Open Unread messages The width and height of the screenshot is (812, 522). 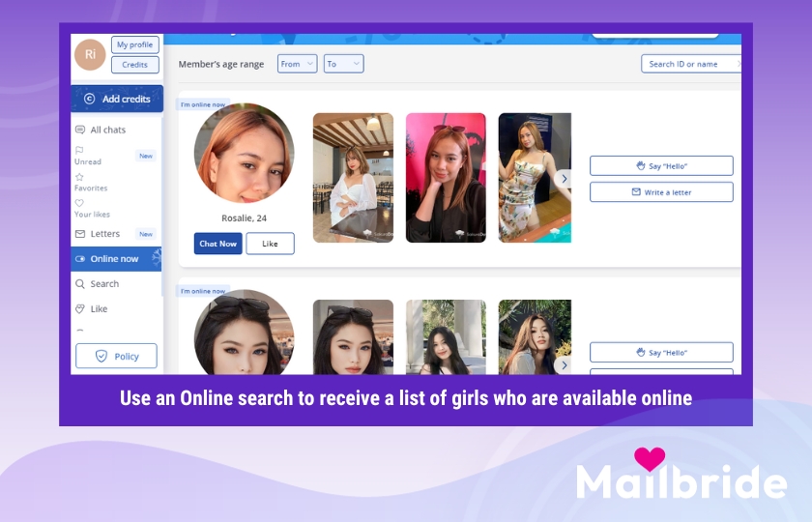click(x=88, y=161)
